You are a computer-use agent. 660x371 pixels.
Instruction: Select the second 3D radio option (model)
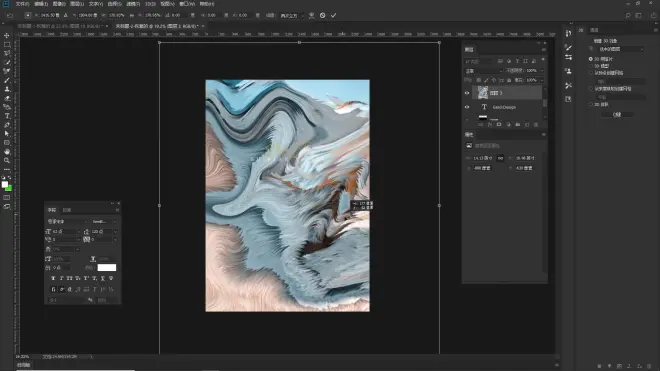(591, 66)
